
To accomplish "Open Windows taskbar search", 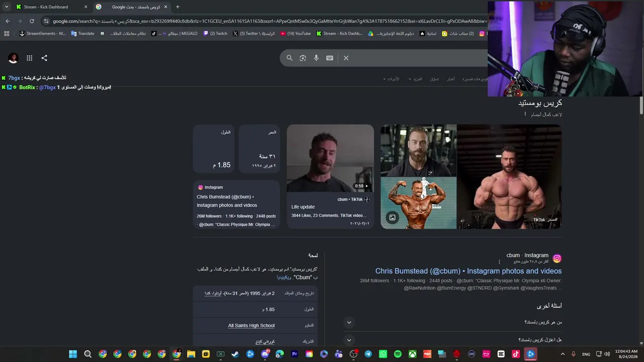I will [x=88, y=354].
